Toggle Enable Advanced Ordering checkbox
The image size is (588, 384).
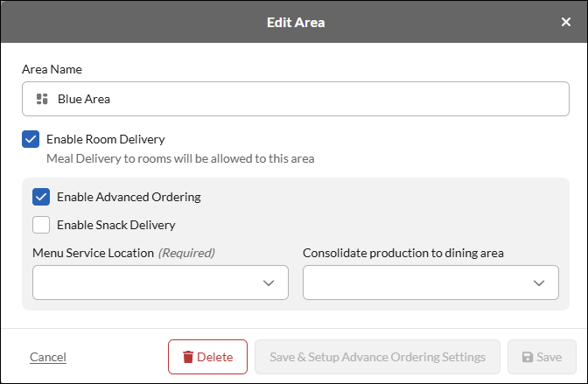coord(41,197)
